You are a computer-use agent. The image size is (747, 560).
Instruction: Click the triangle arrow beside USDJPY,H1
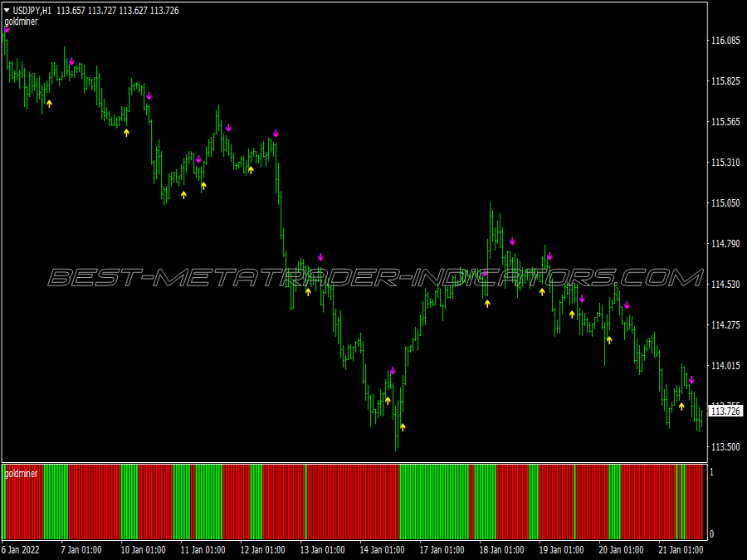point(7,11)
